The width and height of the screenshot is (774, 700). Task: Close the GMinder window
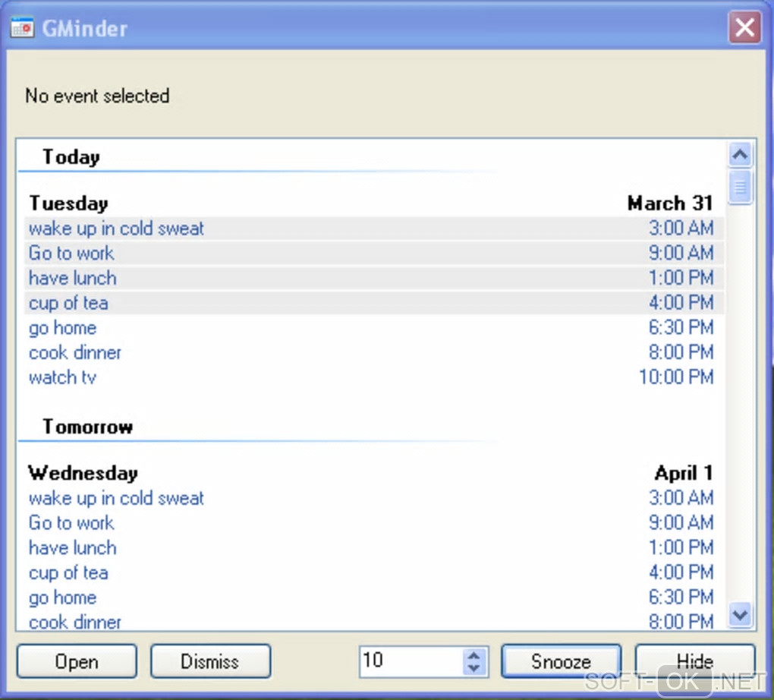point(745,27)
